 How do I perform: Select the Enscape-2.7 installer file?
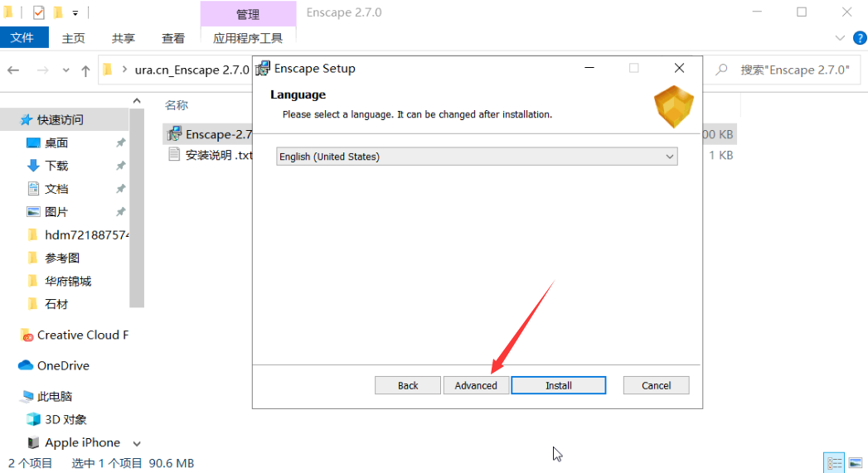[219, 134]
